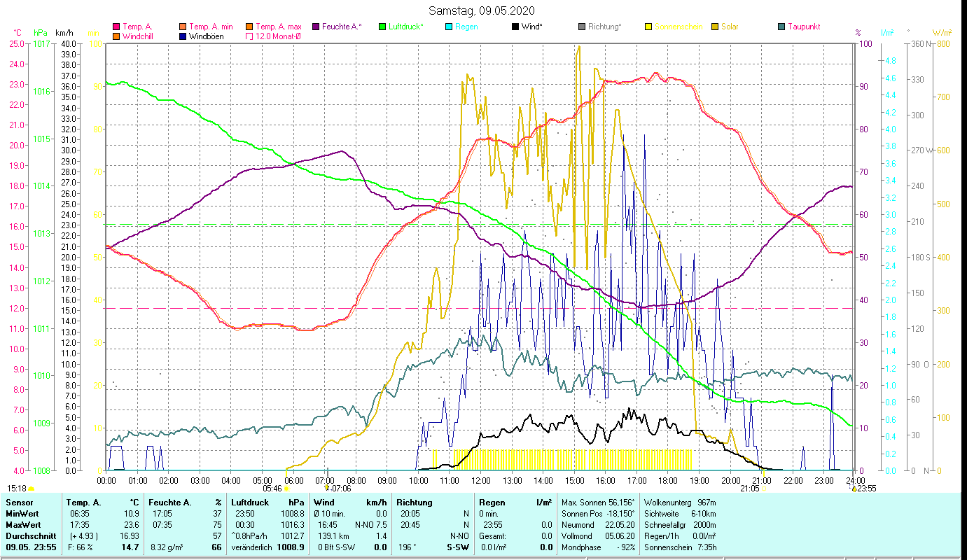Click the current pressure value 1008.9
Screen dimensions: 967x560
(x=291, y=547)
